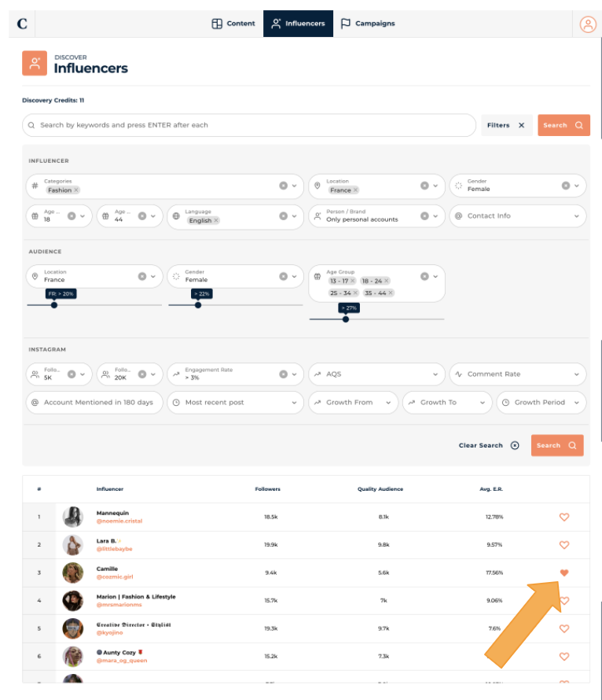The height and width of the screenshot is (700, 602).
Task: Remove the France tag from influencer Location
Action: tap(355, 190)
